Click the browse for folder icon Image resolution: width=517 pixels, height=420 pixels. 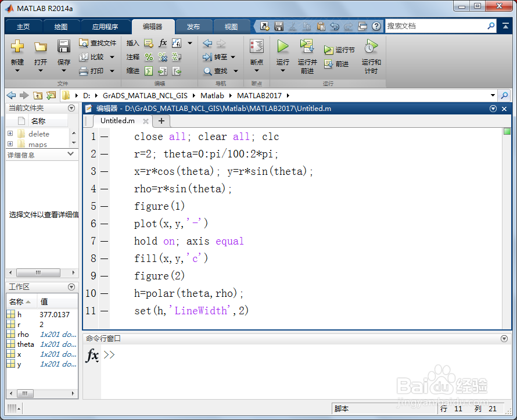[x=51, y=96]
